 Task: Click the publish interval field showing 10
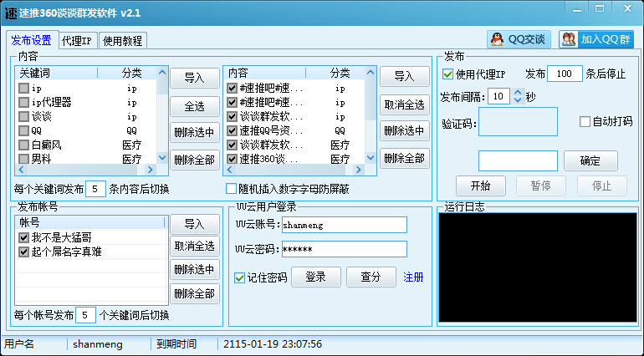499,96
